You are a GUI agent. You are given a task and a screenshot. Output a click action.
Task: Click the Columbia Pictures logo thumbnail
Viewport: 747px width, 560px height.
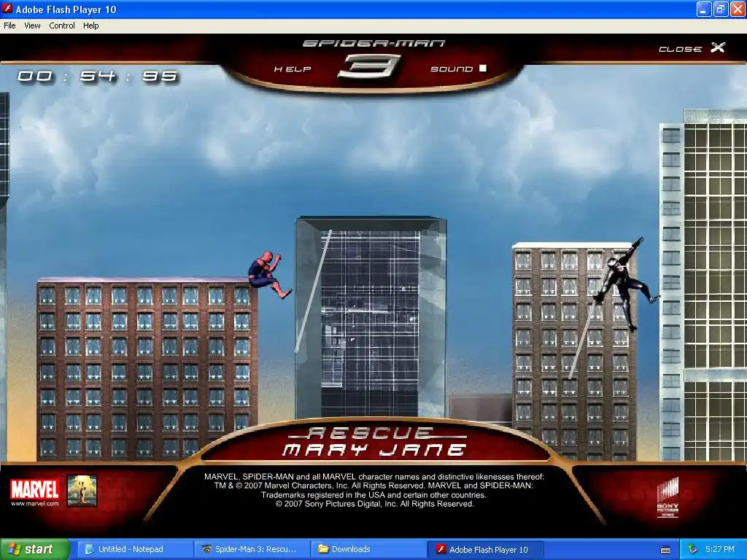click(82, 491)
